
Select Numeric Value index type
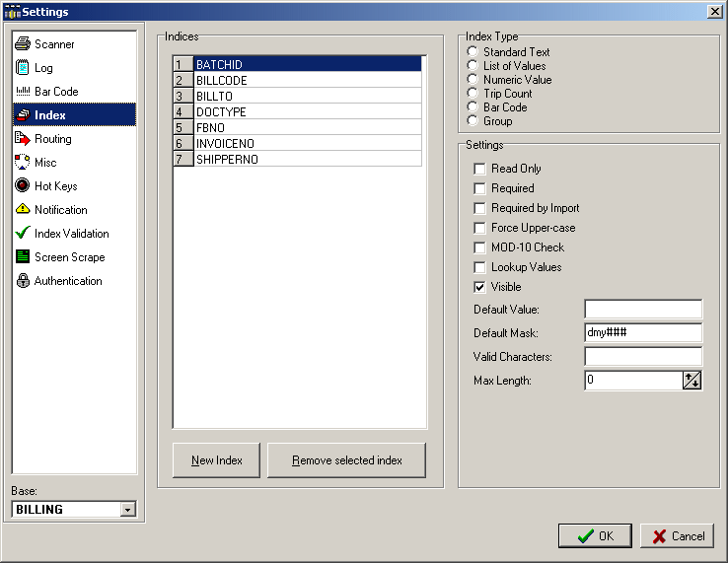point(473,79)
